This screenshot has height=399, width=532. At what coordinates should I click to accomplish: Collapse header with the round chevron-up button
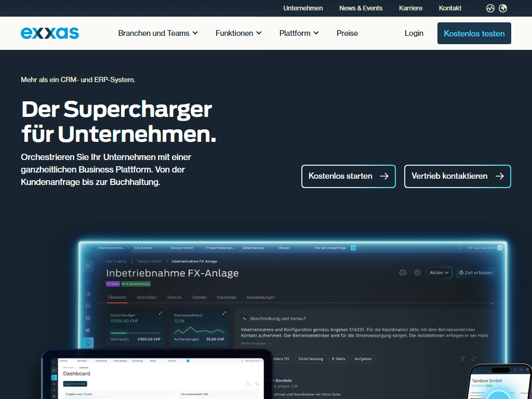click(x=492, y=303)
